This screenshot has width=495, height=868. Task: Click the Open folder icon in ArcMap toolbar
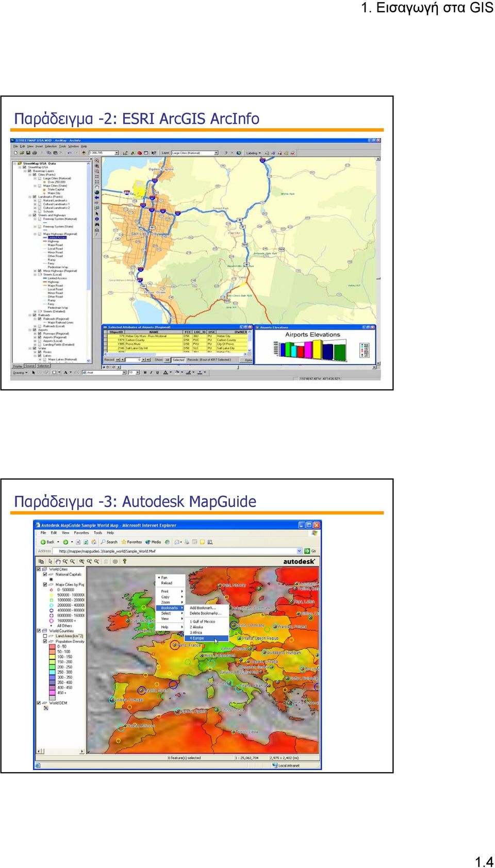(22, 153)
